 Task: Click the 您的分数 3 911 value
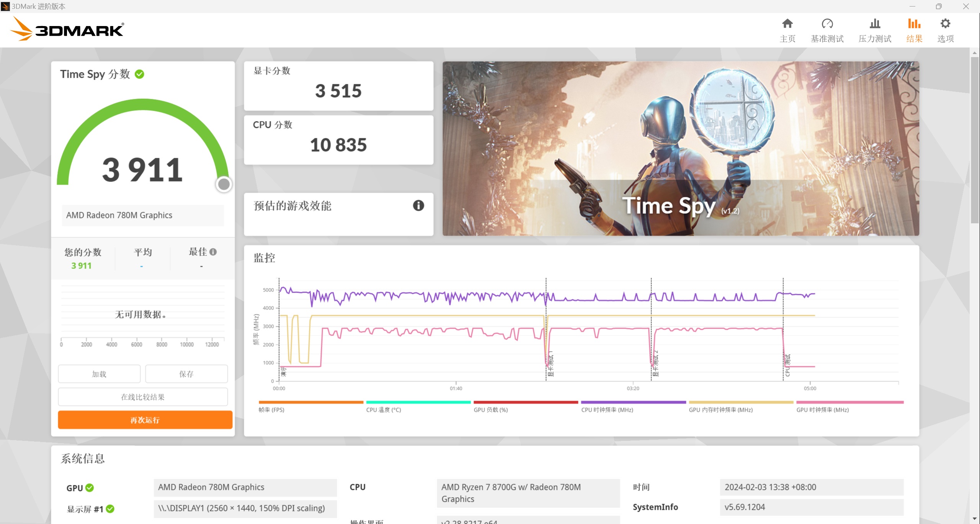tap(82, 266)
